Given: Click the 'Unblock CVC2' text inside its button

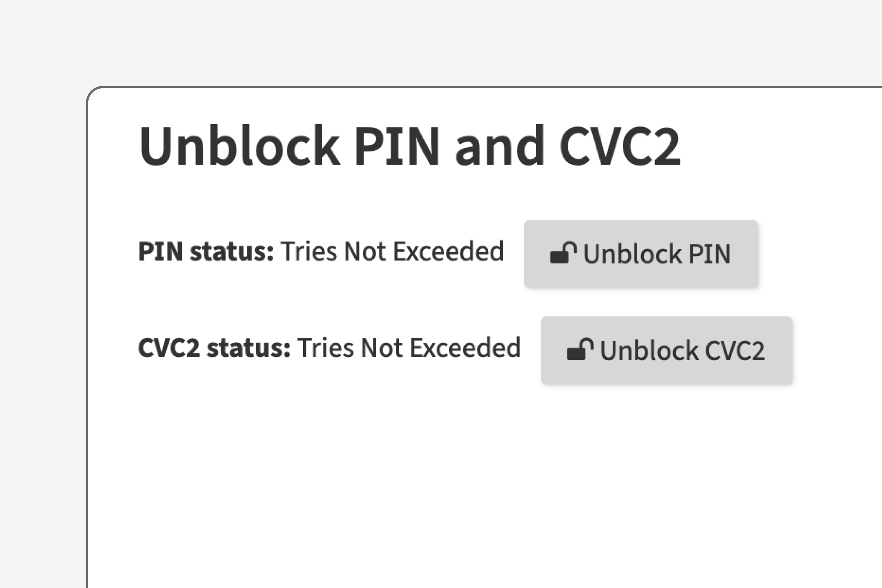Looking at the screenshot, I should coord(682,351).
